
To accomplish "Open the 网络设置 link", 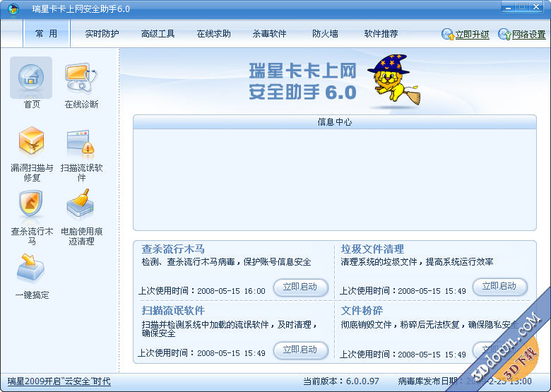I will click(x=529, y=35).
